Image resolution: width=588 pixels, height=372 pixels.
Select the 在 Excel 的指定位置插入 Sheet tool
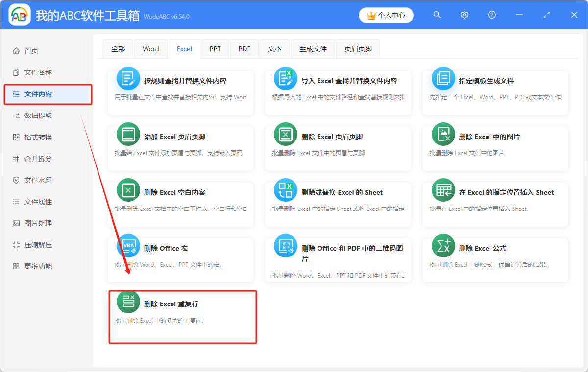443,190
